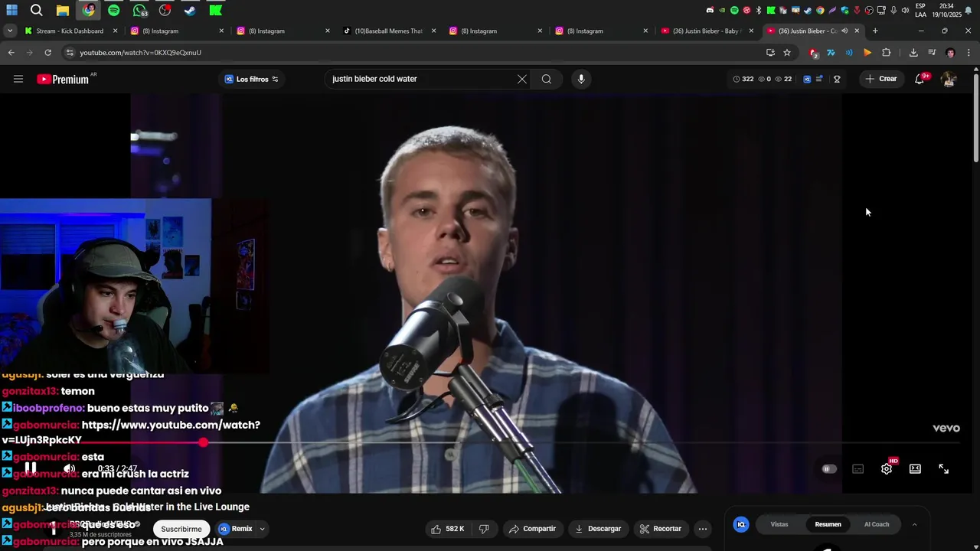Open player settings gear

pos(887,469)
